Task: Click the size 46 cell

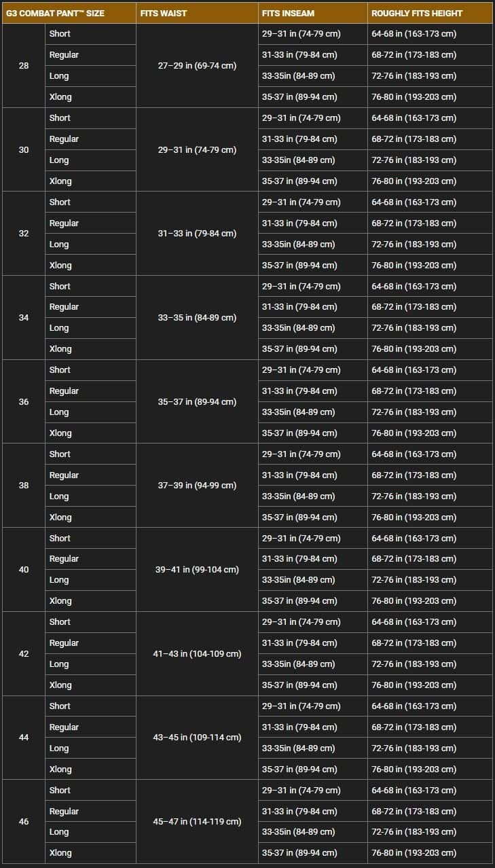Action: (24, 821)
